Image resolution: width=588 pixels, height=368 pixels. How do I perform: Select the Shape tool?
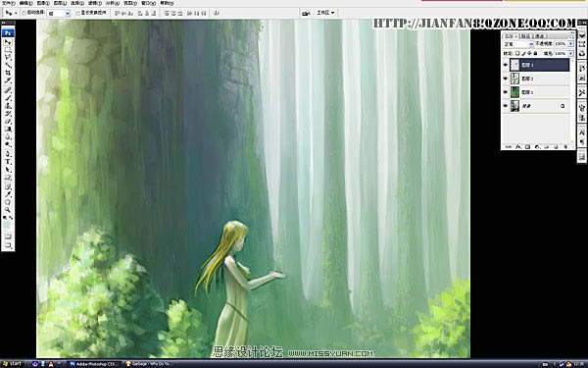8,178
